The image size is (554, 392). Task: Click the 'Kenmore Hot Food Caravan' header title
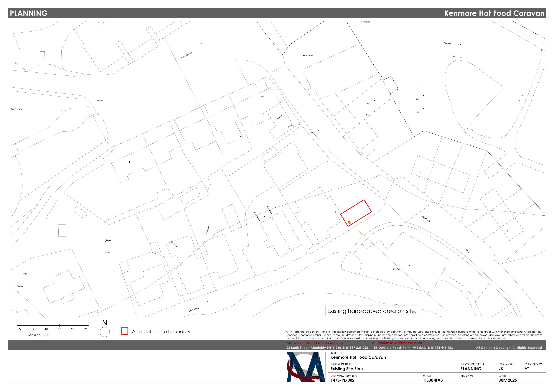[494, 13]
